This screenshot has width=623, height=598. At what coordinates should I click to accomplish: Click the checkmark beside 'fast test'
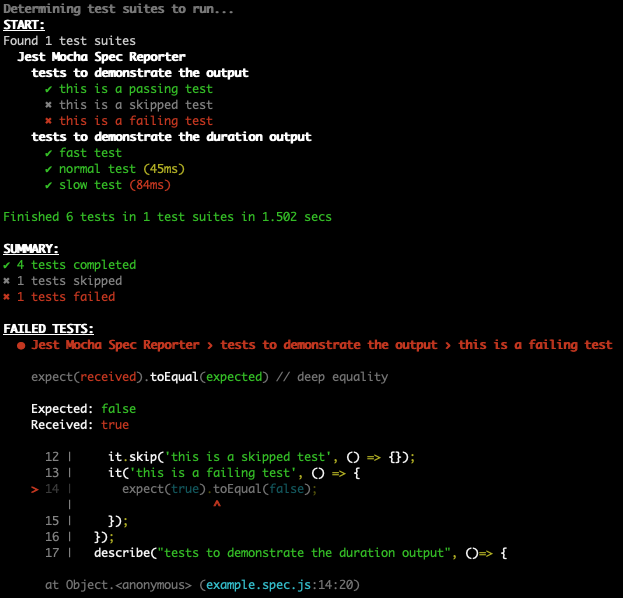coord(48,153)
